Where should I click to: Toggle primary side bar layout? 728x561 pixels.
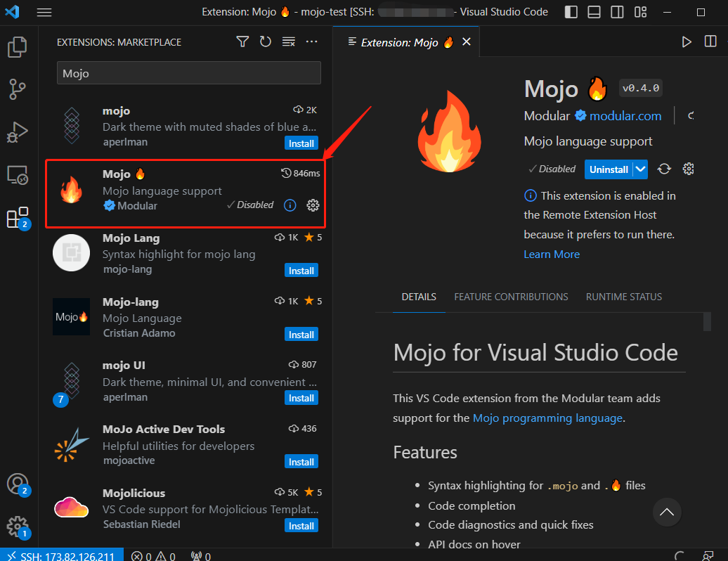click(571, 12)
